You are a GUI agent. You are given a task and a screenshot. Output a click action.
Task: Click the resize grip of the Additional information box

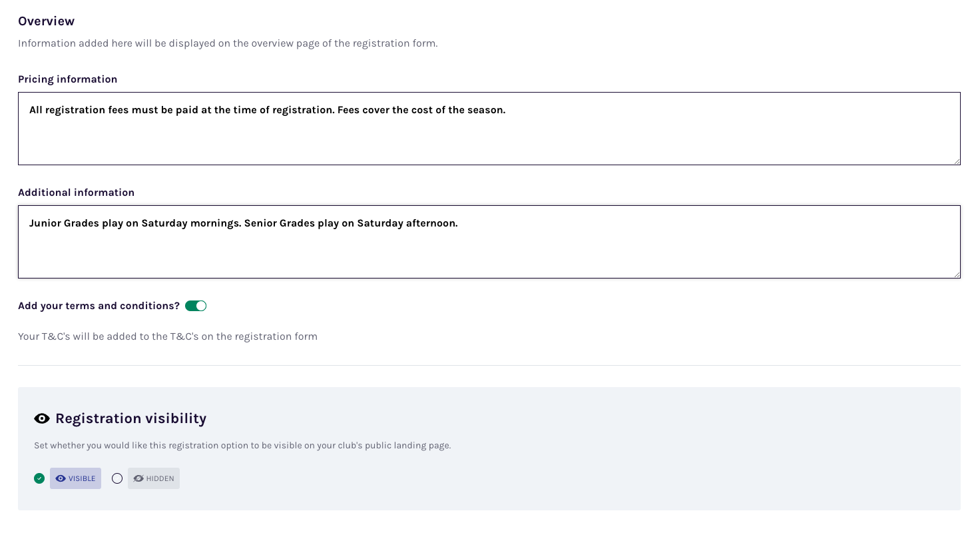click(957, 274)
